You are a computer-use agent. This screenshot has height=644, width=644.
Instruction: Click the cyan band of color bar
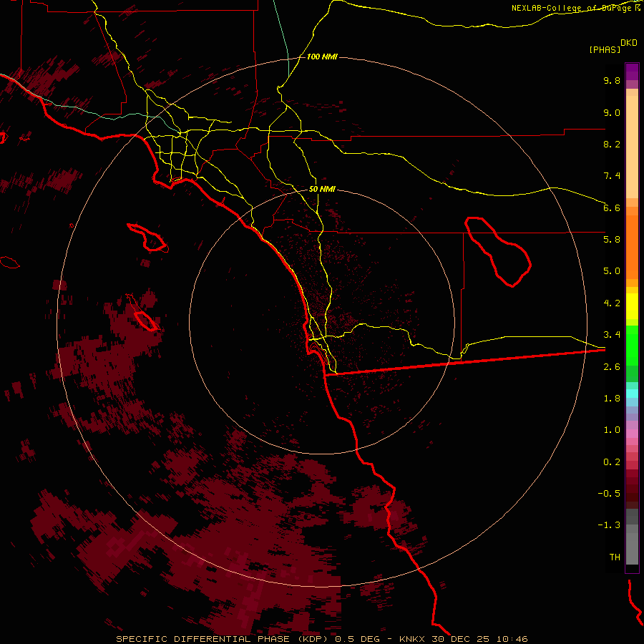click(x=632, y=394)
